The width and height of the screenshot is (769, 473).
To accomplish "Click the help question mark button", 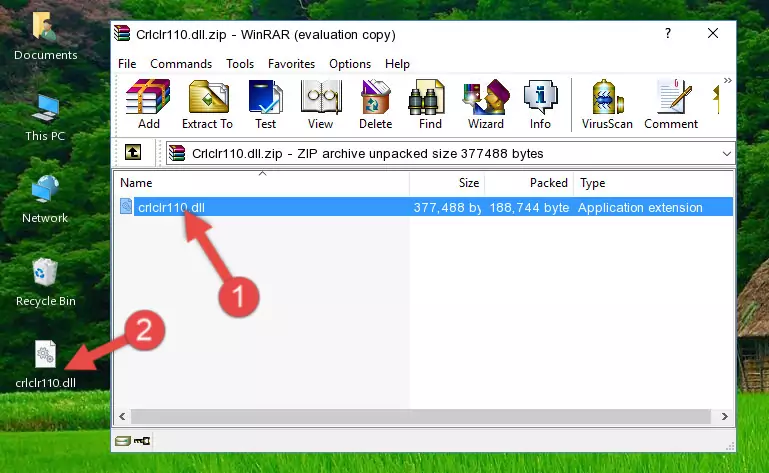I will (x=667, y=33).
